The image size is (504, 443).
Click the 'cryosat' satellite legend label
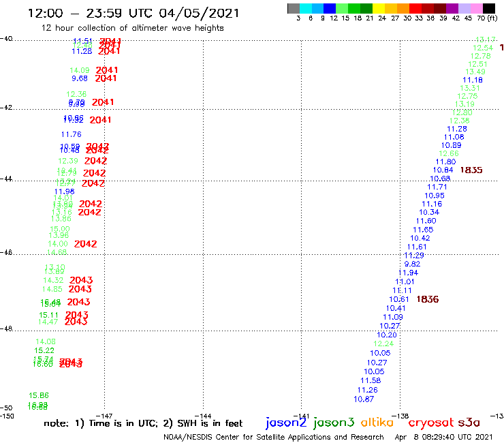coord(430,423)
